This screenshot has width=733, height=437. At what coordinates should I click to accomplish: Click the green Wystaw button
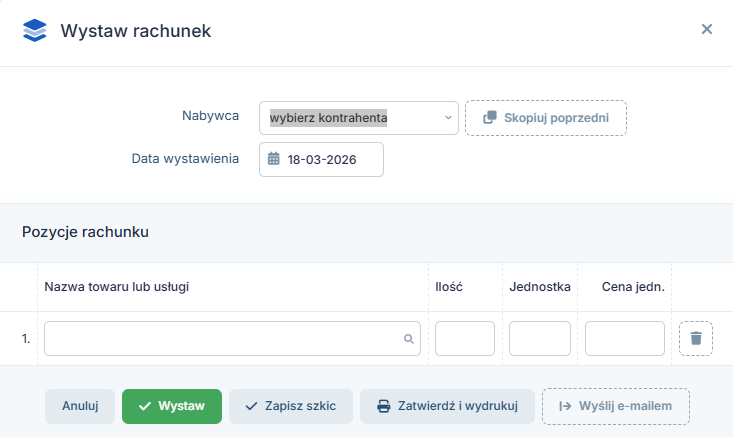[172, 406]
